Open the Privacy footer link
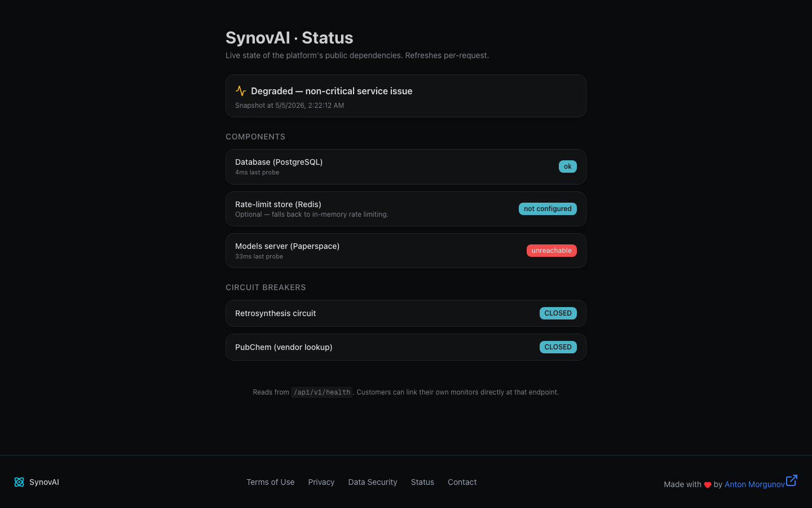812x508 pixels. tap(321, 482)
